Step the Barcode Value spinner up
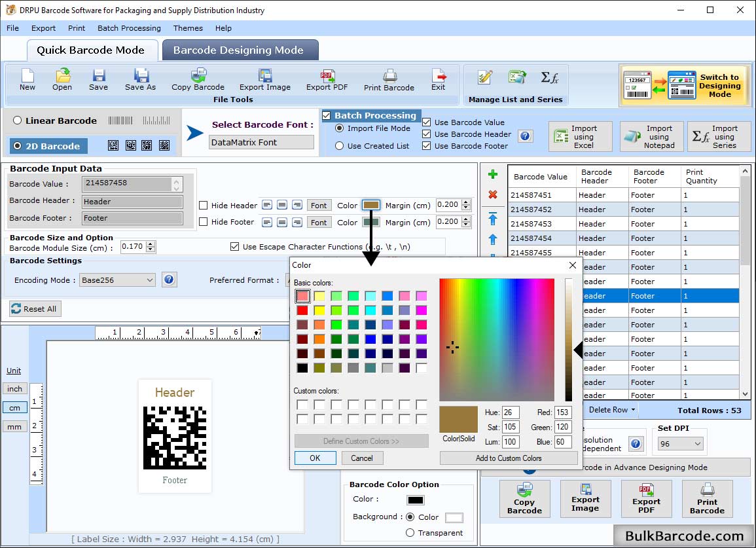The width and height of the screenshot is (756, 548). (177, 181)
